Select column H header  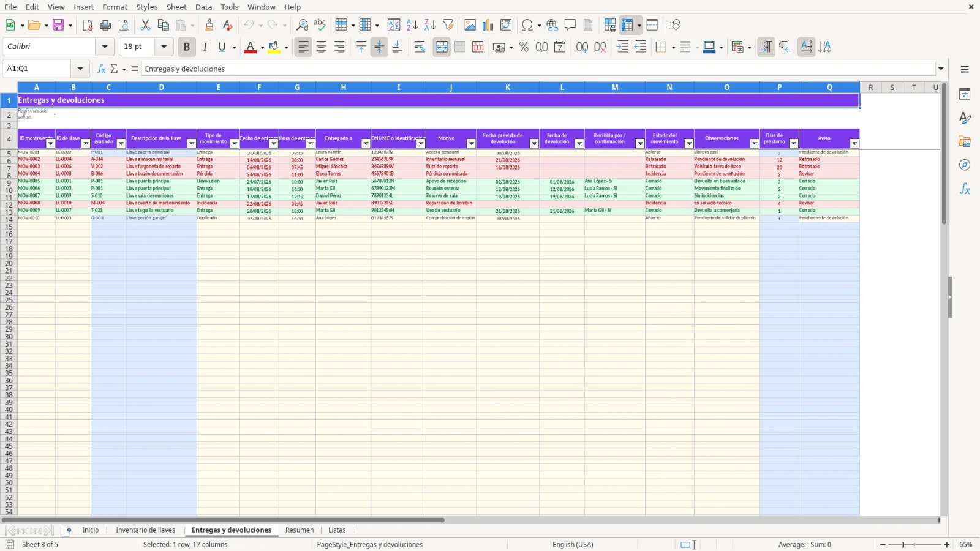point(344,88)
